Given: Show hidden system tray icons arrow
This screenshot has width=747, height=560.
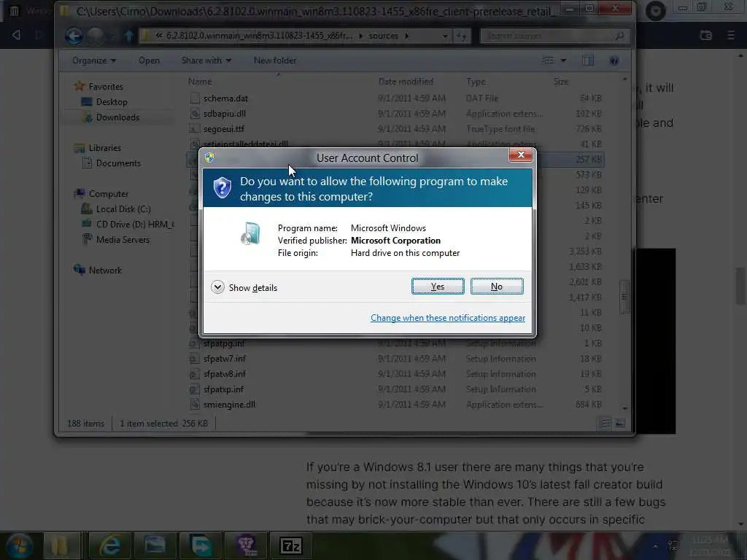Looking at the screenshot, I should 656,546.
